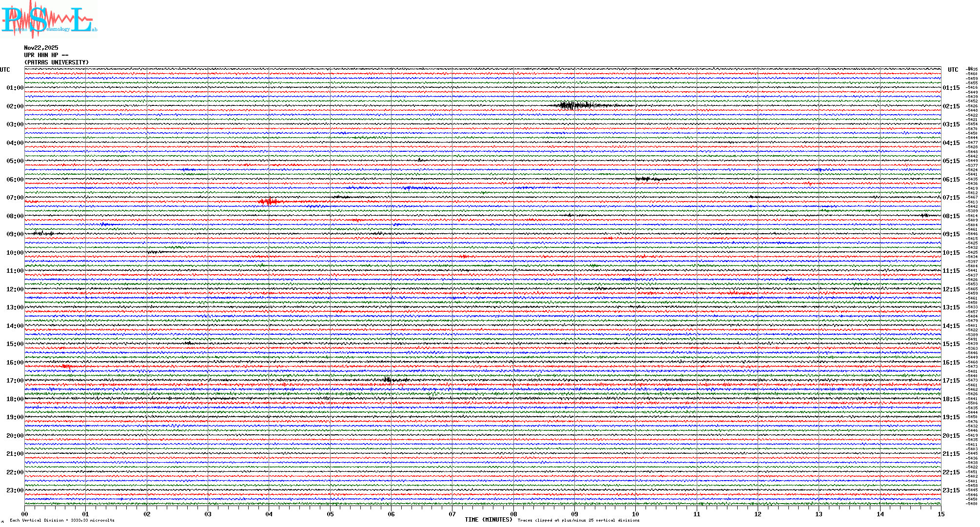Click the TIME (MINUTES) axis title
This screenshot has height=527, width=980.
coord(489,520)
